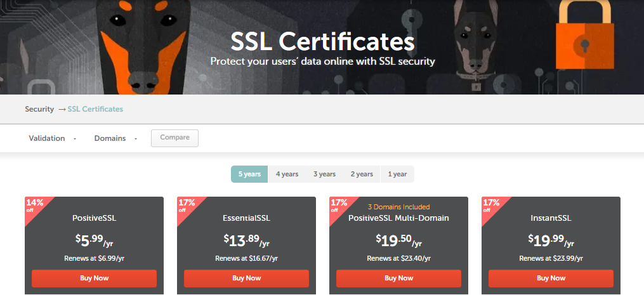
Task: Click the '3 Domains Included' label
Action: click(x=399, y=207)
